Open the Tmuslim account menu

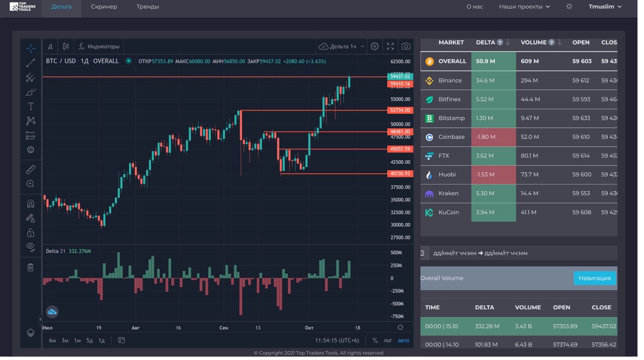click(605, 7)
